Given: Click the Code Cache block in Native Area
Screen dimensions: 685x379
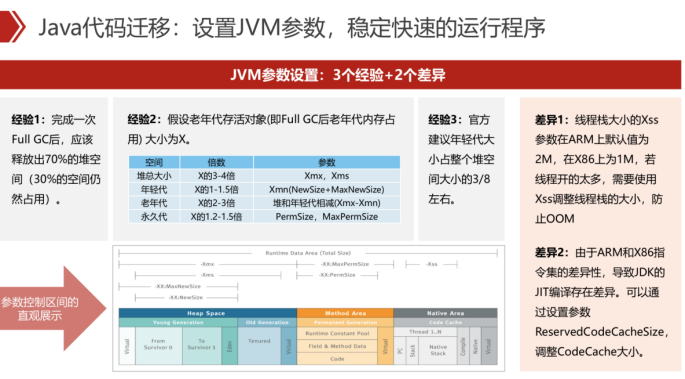Looking at the screenshot, I should 445,322.
